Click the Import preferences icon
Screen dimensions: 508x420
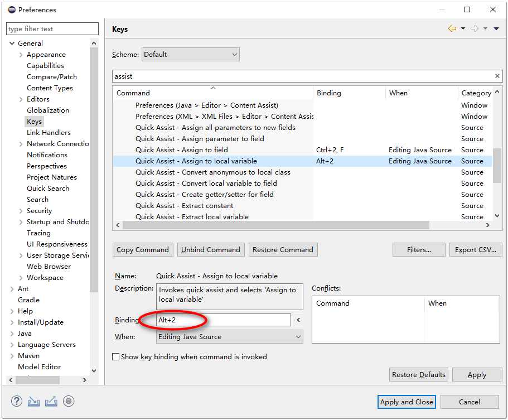click(33, 402)
